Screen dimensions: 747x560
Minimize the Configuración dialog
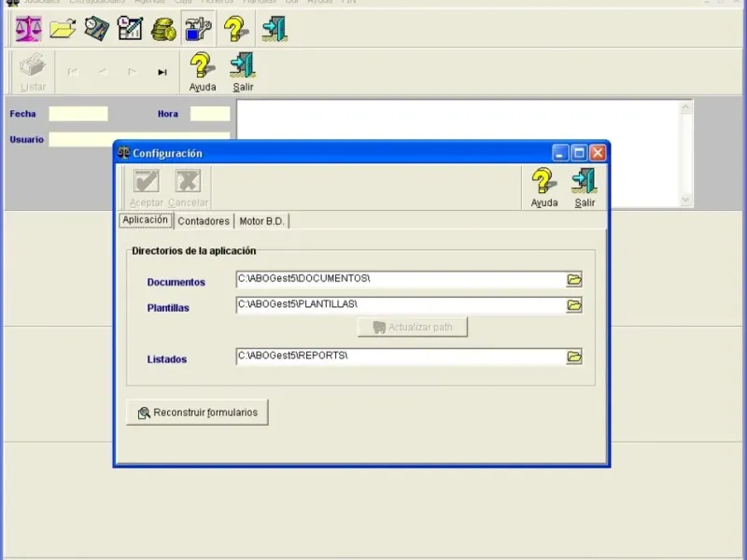(560, 153)
